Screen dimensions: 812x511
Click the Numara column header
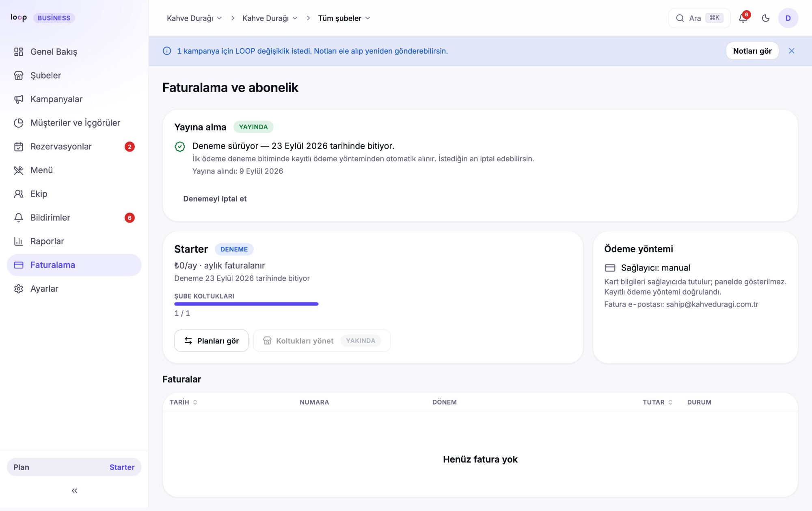[314, 402]
